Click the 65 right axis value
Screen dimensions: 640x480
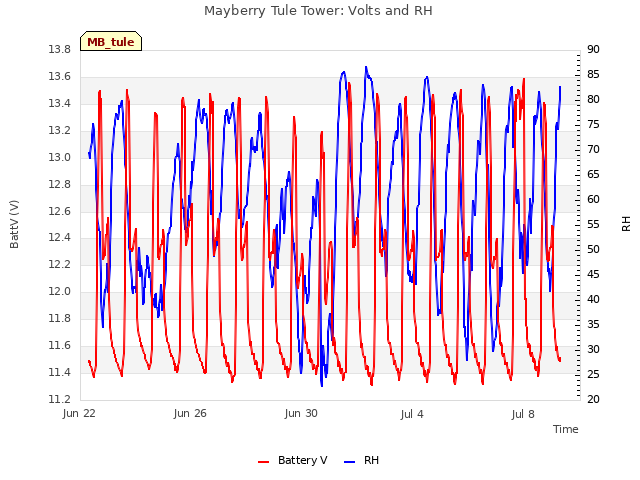(593, 174)
